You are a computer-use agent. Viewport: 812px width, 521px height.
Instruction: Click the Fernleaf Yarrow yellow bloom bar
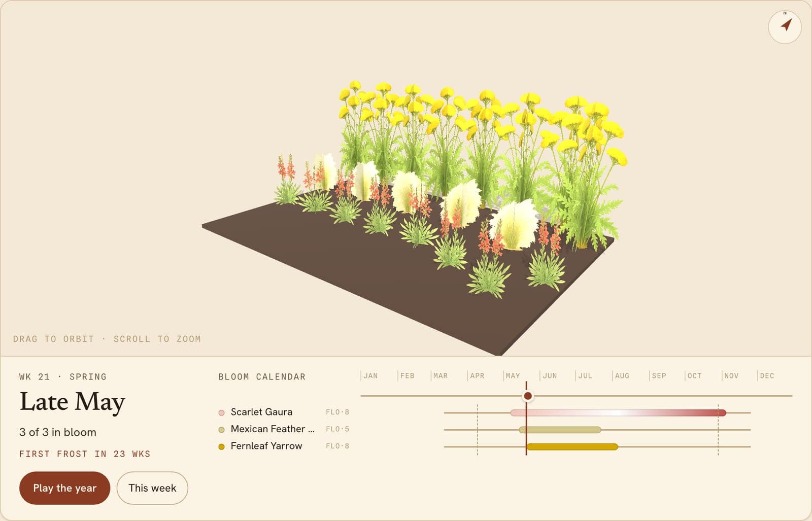pyautogui.click(x=572, y=447)
